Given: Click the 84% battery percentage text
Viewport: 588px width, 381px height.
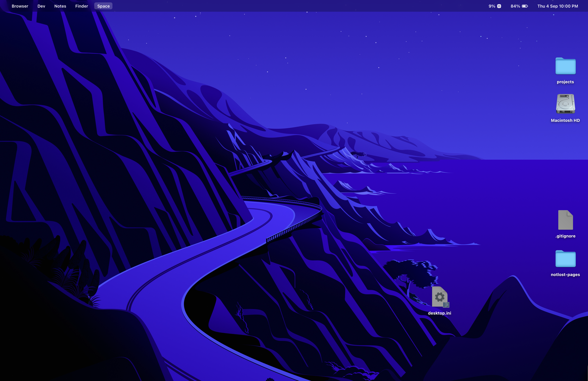Looking at the screenshot, I should pyautogui.click(x=515, y=6).
